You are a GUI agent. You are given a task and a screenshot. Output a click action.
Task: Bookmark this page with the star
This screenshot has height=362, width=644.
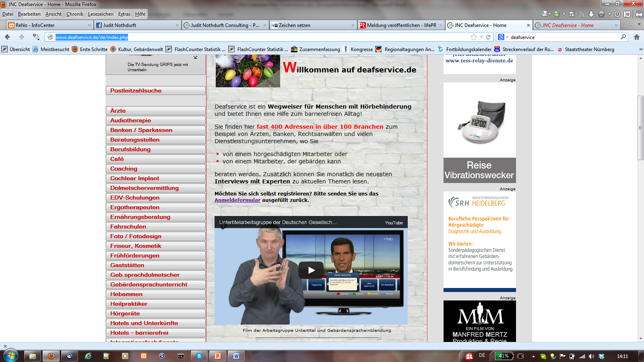click(x=474, y=37)
